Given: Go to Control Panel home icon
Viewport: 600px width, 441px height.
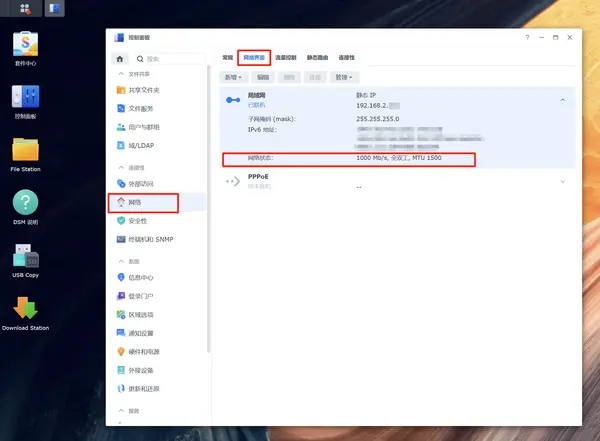Looking at the screenshot, I should 120,59.
